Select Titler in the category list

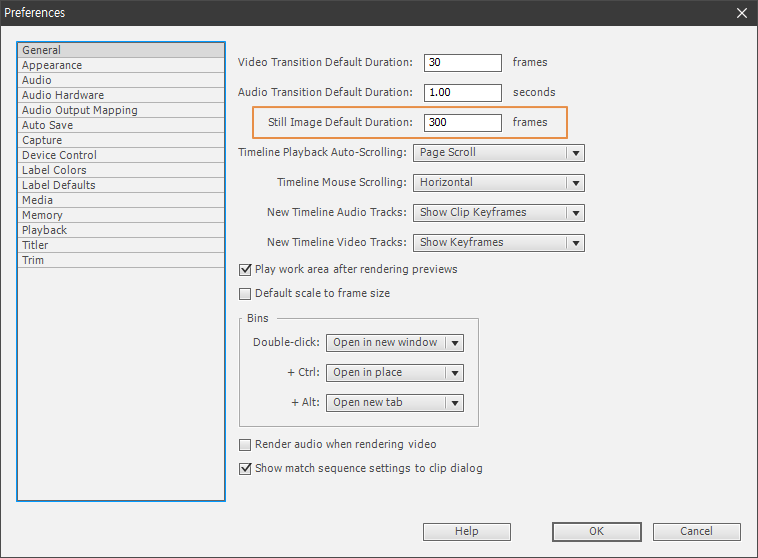tap(121, 245)
